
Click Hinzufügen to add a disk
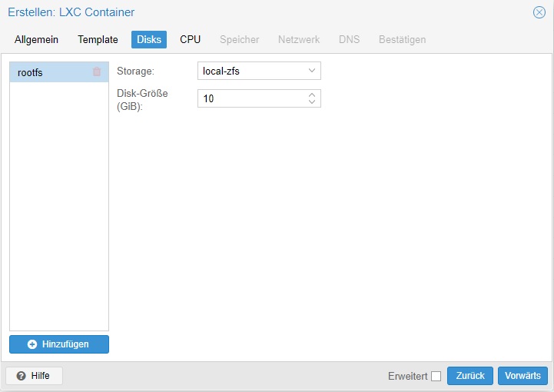[x=59, y=344]
